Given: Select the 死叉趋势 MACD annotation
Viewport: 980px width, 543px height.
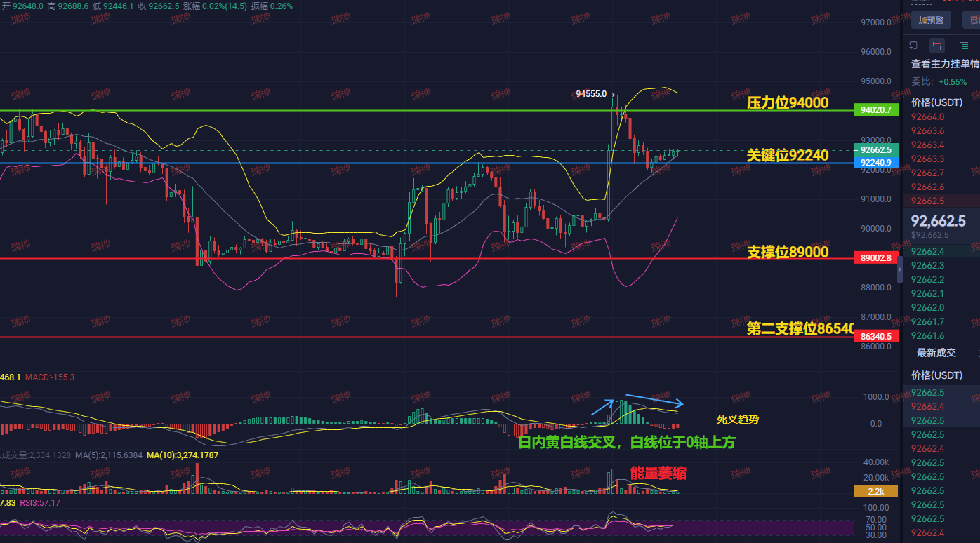Looking at the screenshot, I should click(x=737, y=420).
